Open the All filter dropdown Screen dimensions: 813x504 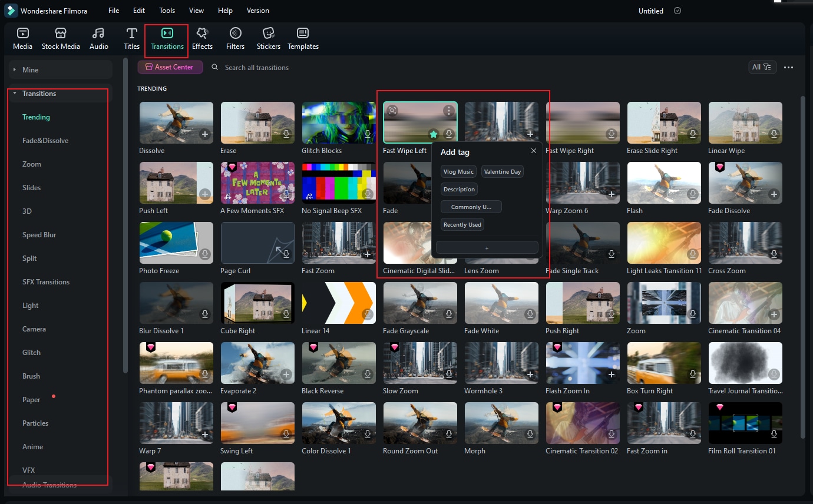[762, 67]
